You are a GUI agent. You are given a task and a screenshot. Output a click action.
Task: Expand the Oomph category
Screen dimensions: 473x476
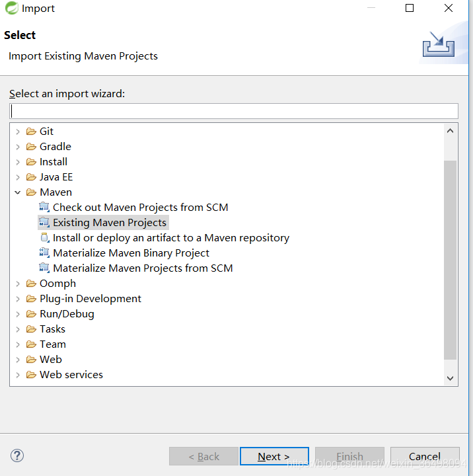point(18,284)
